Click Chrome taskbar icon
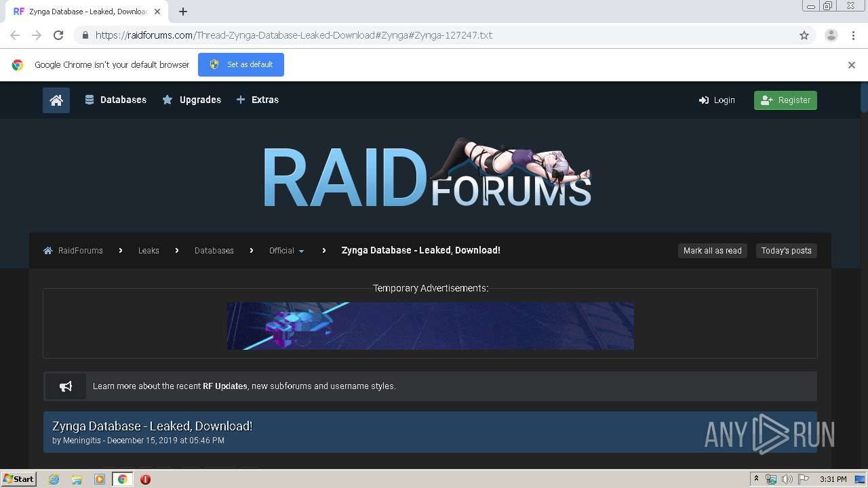The width and height of the screenshot is (868, 488). click(x=123, y=479)
